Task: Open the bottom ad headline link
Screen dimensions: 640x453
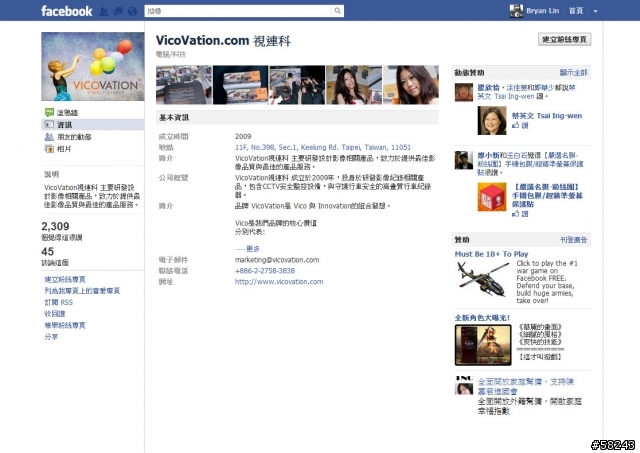Action: click(526, 386)
